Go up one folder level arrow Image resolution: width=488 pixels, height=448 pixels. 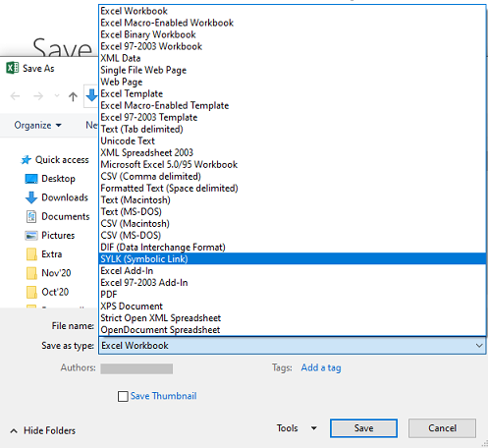[73, 96]
